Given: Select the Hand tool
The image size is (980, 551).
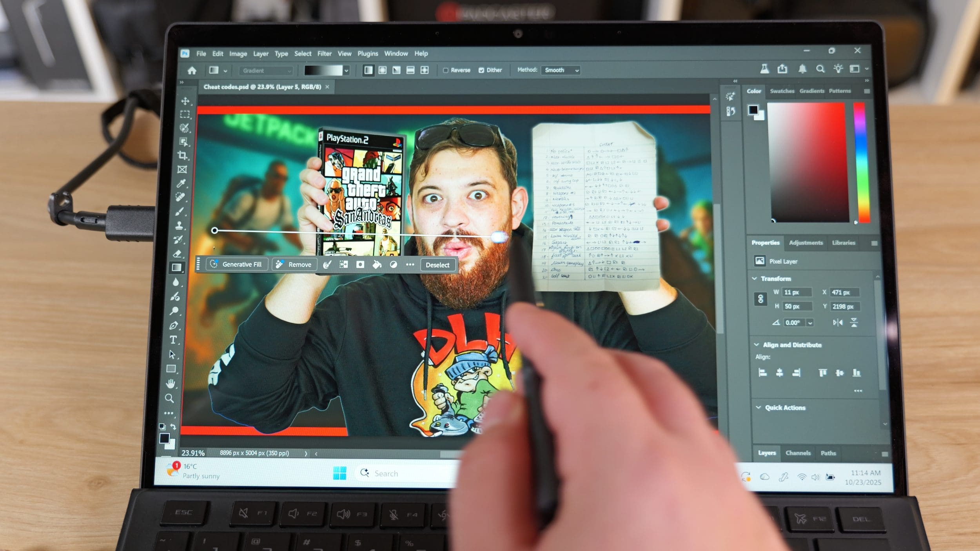Looking at the screenshot, I should click(x=170, y=384).
